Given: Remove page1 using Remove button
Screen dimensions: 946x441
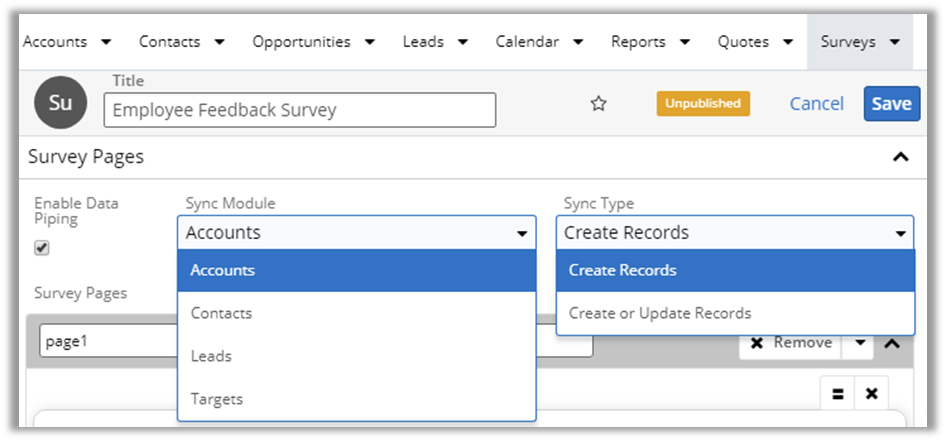Looking at the screenshot, I should point(791,343).
